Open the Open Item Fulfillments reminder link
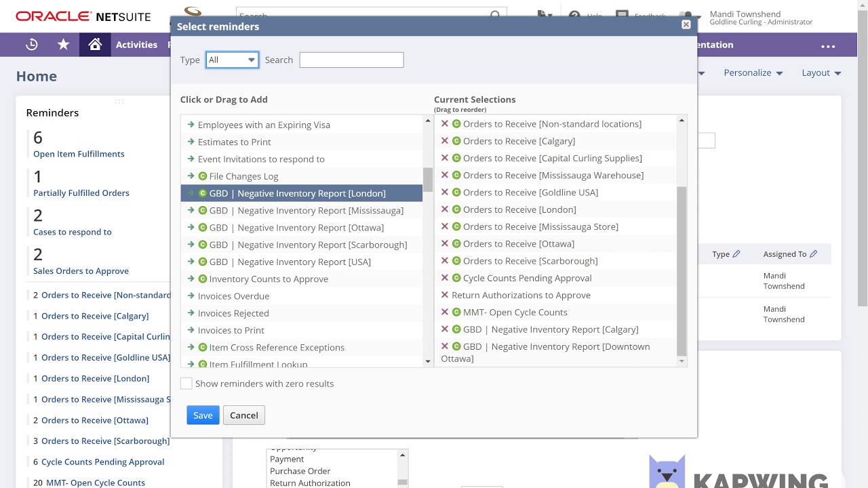Screen dimensions: 868x488 click(79, 154)
